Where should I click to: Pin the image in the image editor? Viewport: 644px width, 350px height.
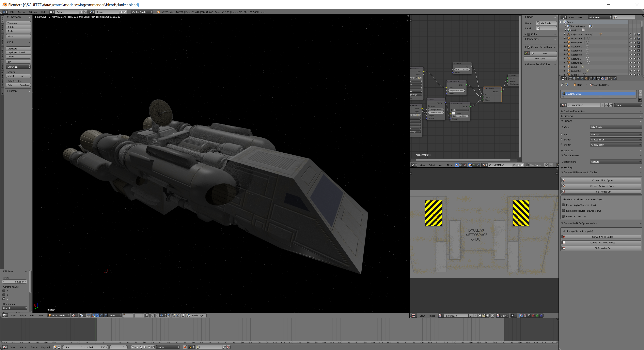(492, 316)
